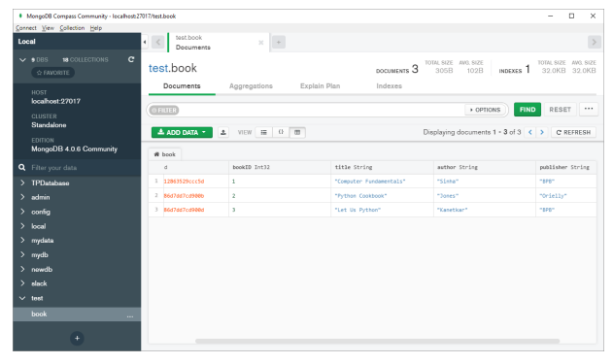Expand the admin database
This screenshot has height=364, width=613.
click(x=22, y=197)
